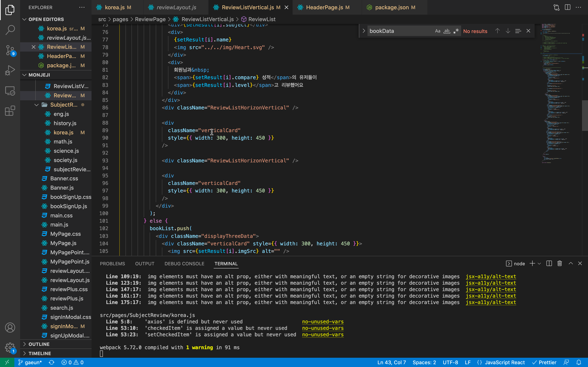This screenshot has height=367, width=588.
Task: Toggle Use Regular Expression in find widget
Action: point(456,31)
